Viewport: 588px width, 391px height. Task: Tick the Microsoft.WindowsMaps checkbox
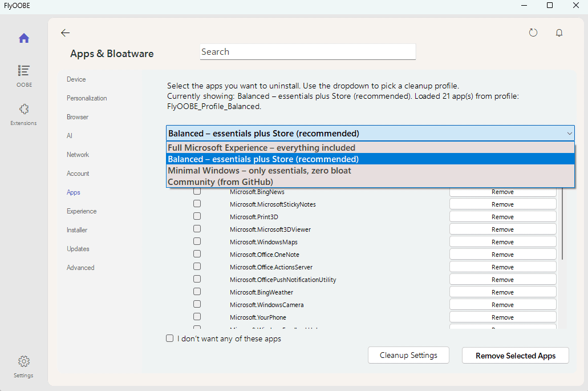click(x=197, y=242)
